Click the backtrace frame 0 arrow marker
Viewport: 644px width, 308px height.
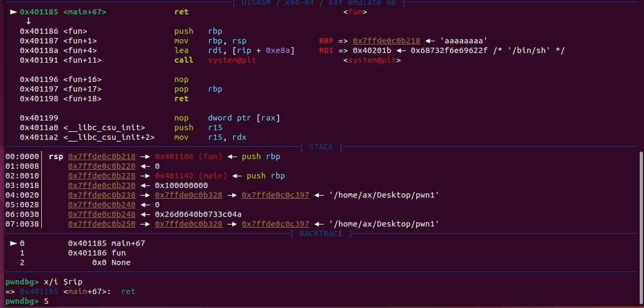13,243
